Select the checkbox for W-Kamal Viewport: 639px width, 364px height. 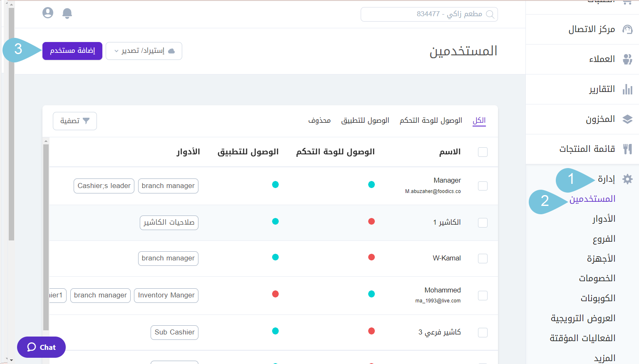tap(483, 258)
